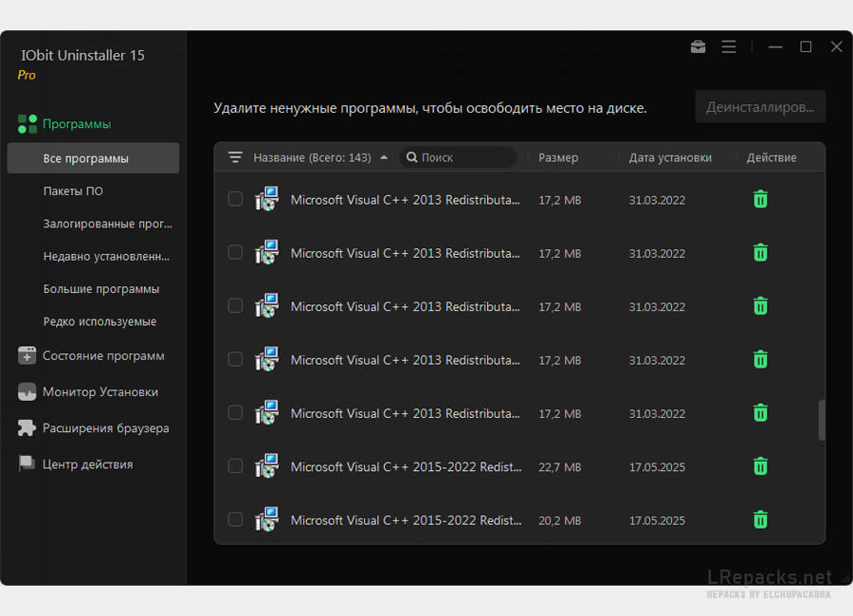Show Недавно установленн... category

106,256
